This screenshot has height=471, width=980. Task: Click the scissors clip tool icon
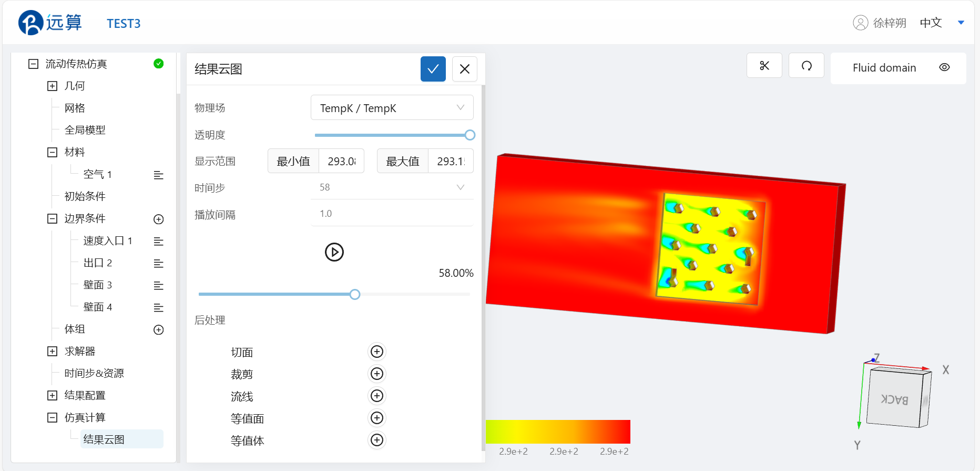[x=764, y=66]
